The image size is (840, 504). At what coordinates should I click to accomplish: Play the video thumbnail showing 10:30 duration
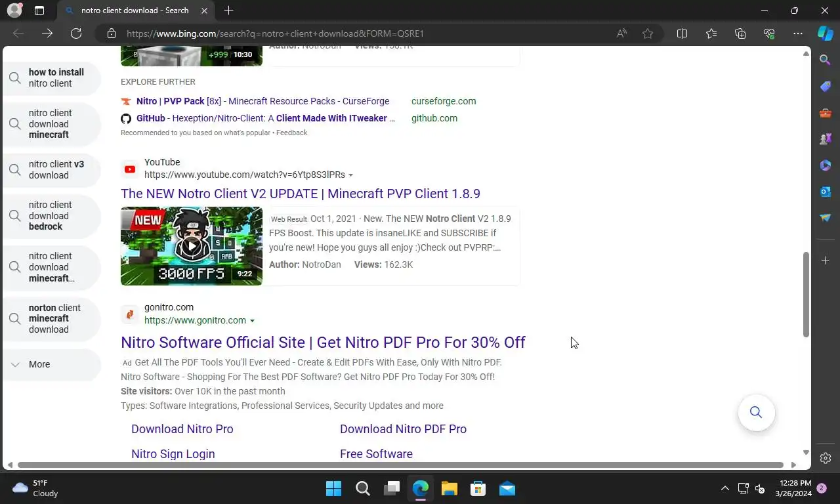pos(192,56)
